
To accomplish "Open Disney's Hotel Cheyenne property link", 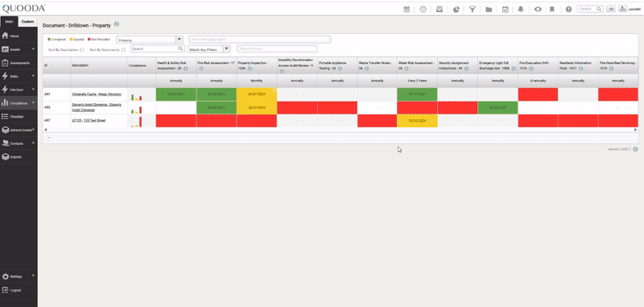I will click(97, 107).
